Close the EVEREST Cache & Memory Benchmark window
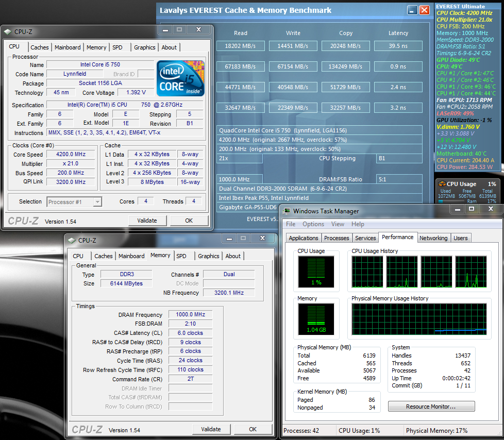Screen dimensions: 504x440 [424, 10]
